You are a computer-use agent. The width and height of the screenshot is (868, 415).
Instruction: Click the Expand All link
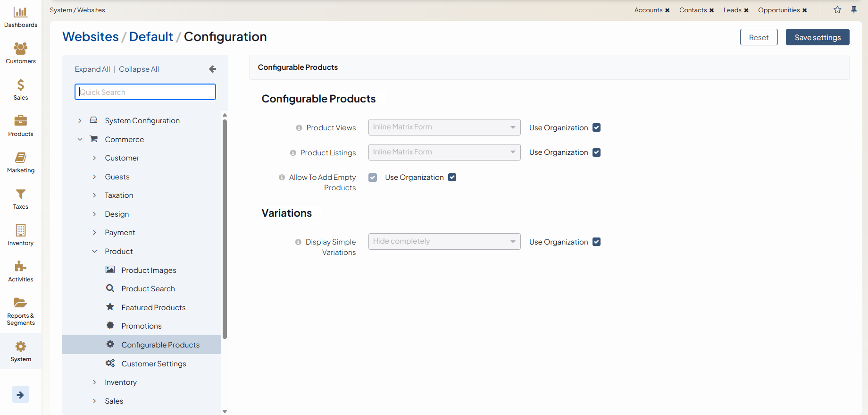point(92,69)
